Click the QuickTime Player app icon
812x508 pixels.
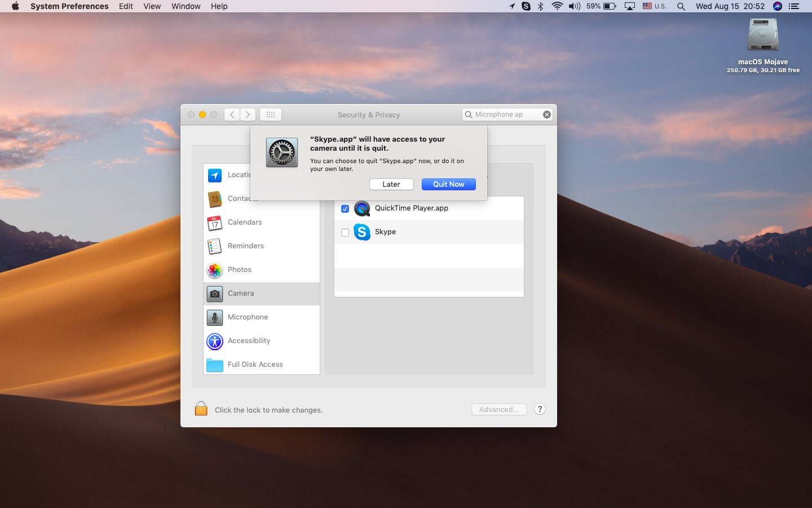pyautogui.click(x=362, y=208)
